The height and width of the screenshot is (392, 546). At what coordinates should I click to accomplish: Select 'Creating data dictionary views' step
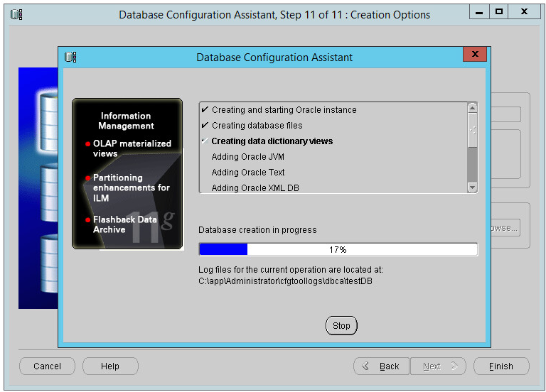[x=272, y=141]
